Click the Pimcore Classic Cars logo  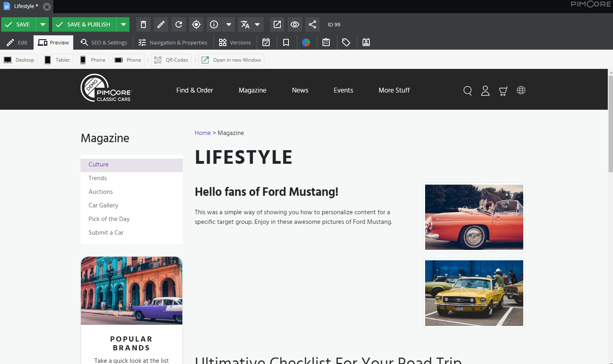point(106,88)
